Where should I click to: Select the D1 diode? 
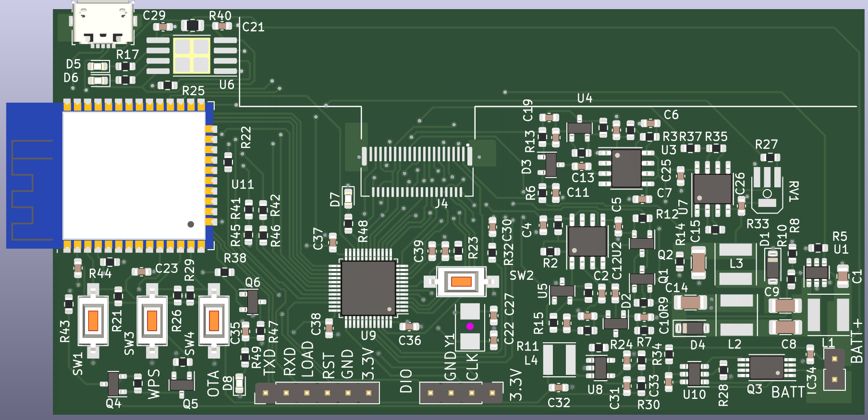click(772, 266)
